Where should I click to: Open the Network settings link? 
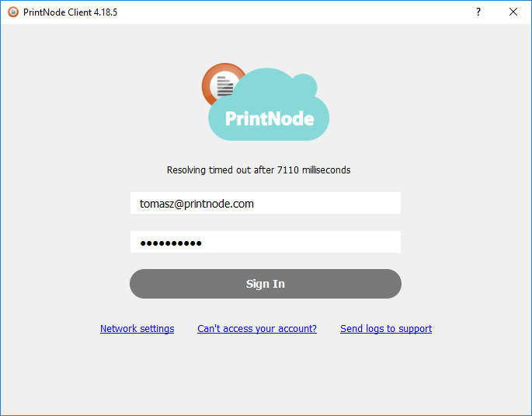click(x=137, y=329)
